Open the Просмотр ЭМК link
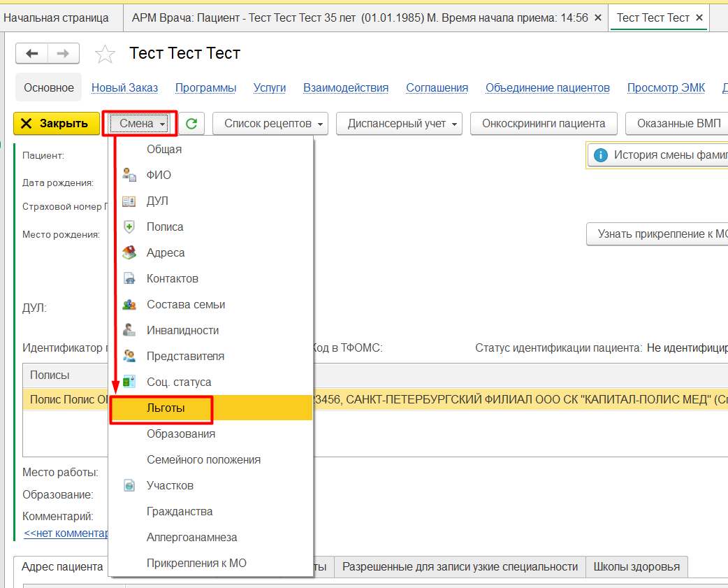728x588 pixels. point(666,88)
